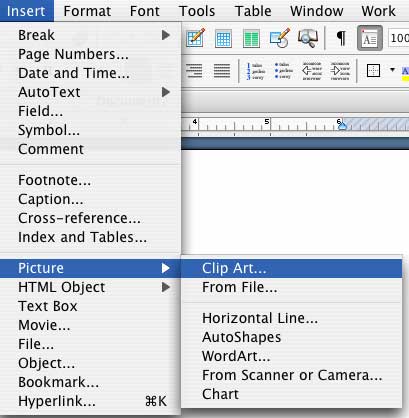The height and width of the screenshot is (418, 409).
Task: Click the Drawing toolbar icon
Action: point(279,38)
